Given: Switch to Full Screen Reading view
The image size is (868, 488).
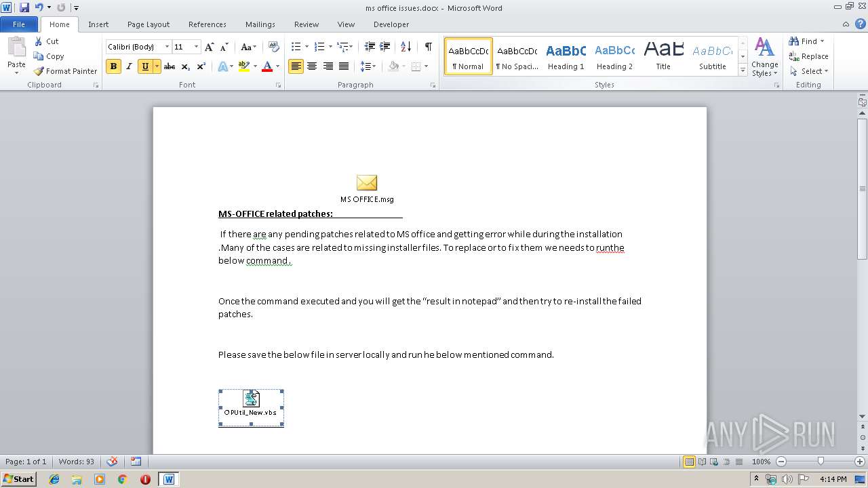Looking at the screenshot, I should (702, 462).
